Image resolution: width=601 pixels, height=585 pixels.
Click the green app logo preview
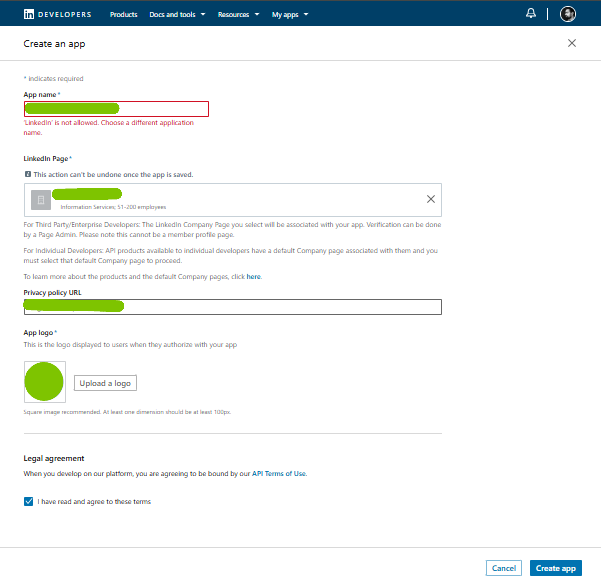[x=44, y=382]
